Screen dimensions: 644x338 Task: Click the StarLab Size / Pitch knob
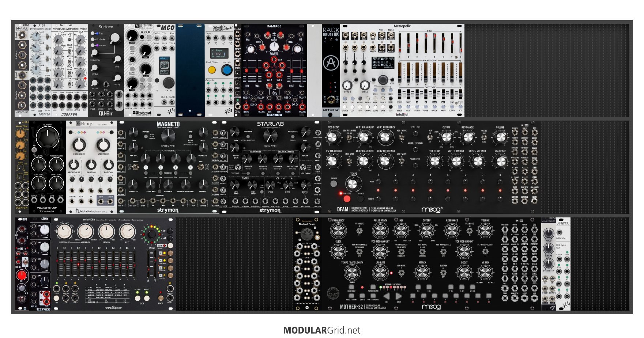click(270, 136)
